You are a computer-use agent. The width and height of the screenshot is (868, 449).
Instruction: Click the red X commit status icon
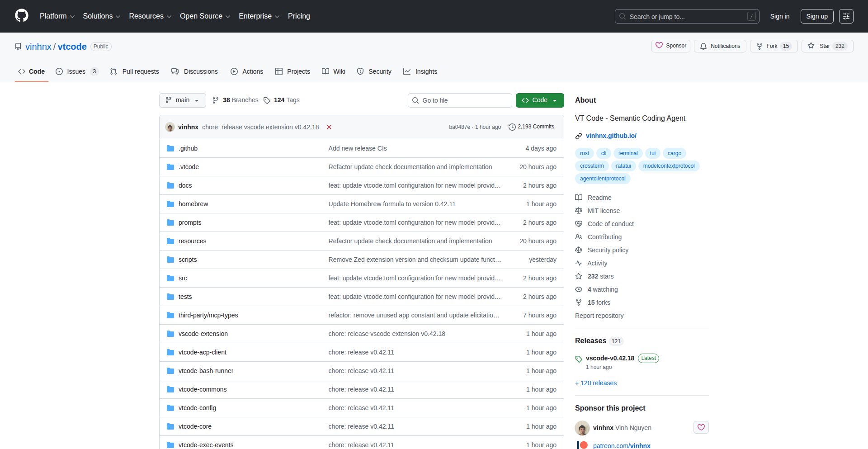[x=329, y=127]
